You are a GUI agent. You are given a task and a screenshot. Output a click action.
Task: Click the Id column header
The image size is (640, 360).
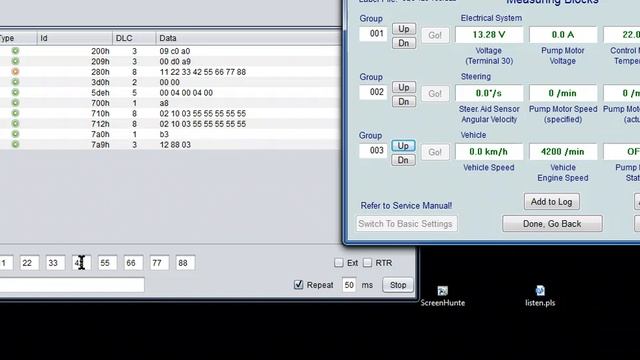tap(75, 38)
